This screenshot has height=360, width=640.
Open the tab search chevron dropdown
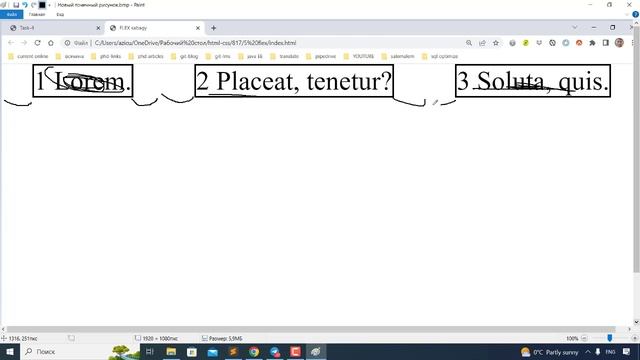point(575,28)
